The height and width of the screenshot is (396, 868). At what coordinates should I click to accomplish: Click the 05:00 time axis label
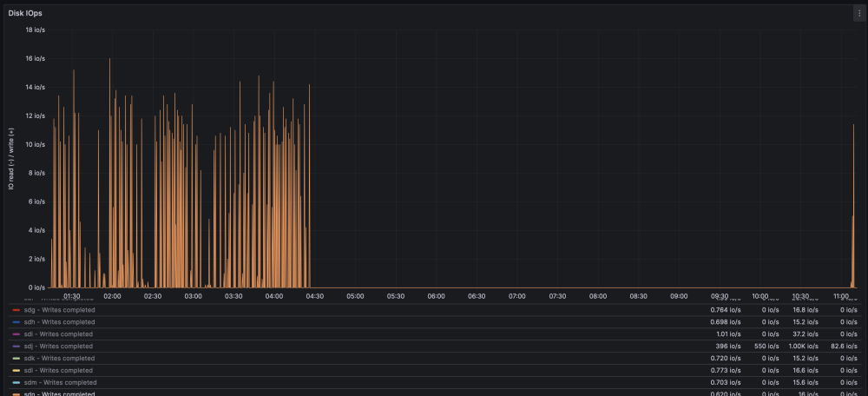click(x=355, y=296)
